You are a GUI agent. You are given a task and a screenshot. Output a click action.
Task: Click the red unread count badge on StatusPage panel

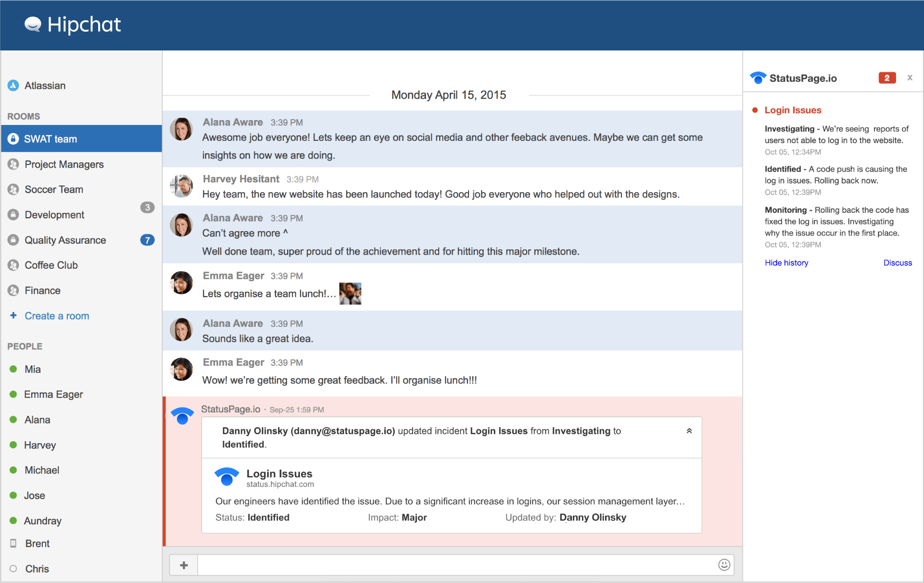(x=886, y=77)
